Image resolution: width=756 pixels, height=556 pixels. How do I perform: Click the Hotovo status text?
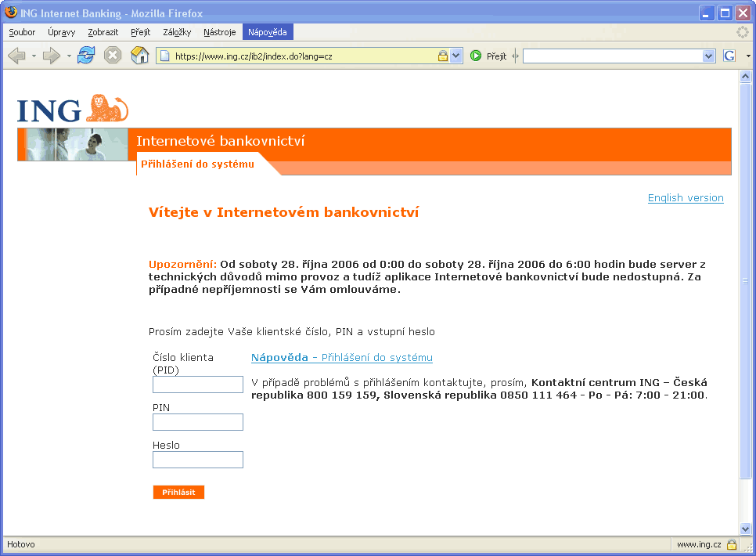(x=20, y=544)
